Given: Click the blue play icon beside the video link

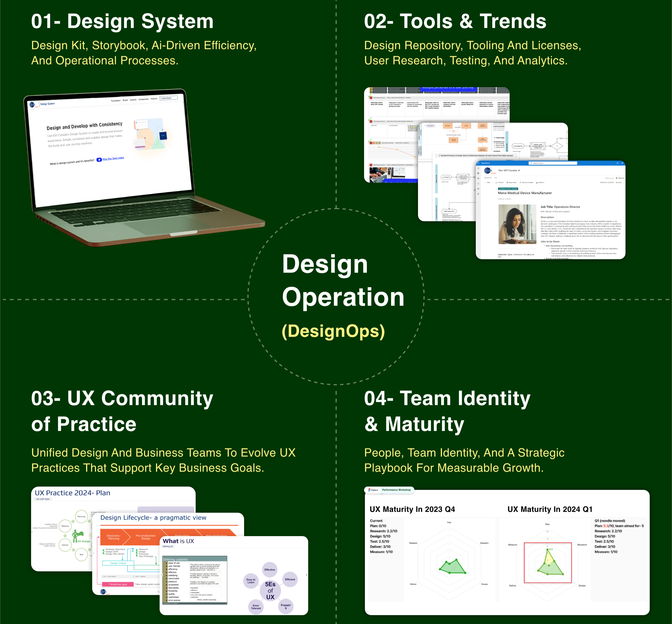Looking at the screenshot, I should (x=100, y=160).
